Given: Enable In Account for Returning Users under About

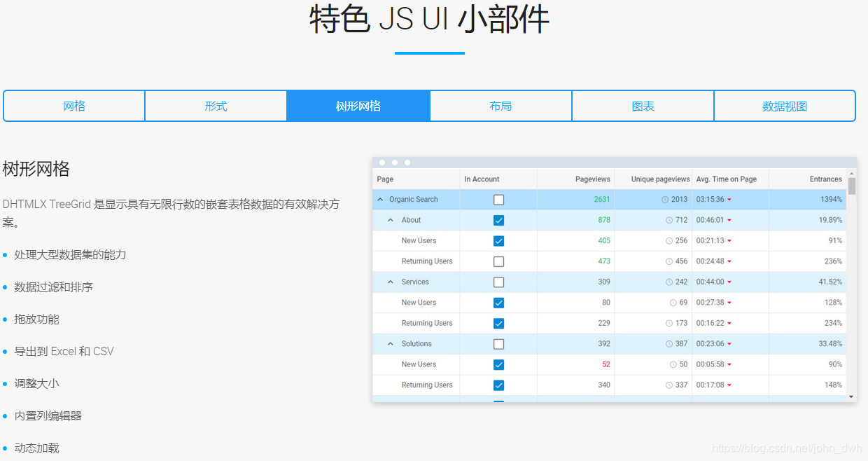Looking at the screenshot, I should 498,261.
